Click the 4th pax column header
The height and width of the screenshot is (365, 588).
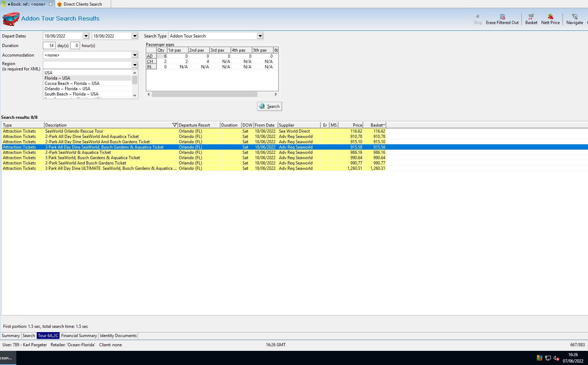click(241, 50)
